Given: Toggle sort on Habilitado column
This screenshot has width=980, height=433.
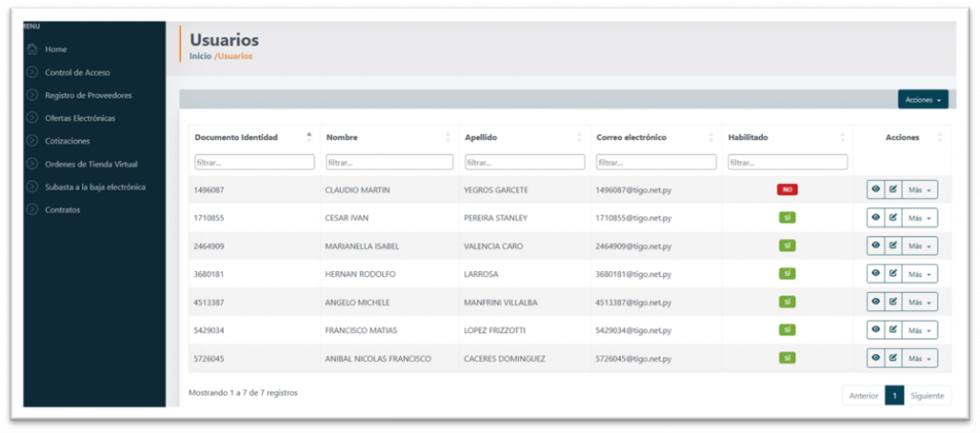Looking at the screenshot, I should coord(842,137).
